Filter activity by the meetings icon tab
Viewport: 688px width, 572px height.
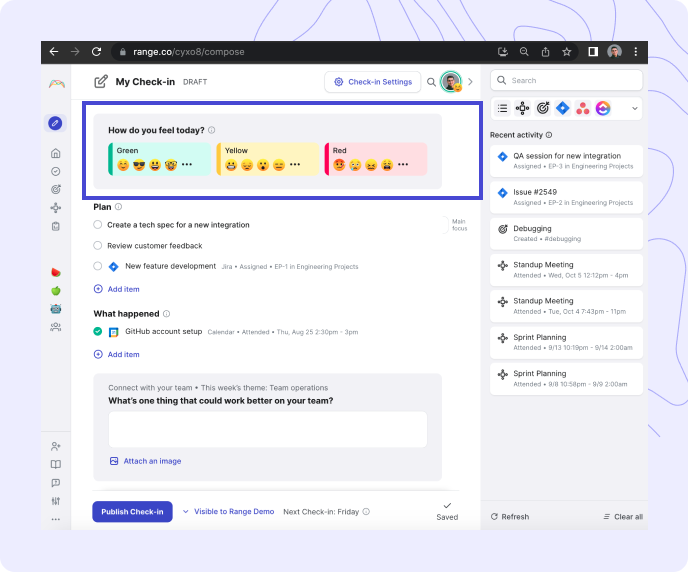(522, 108)
